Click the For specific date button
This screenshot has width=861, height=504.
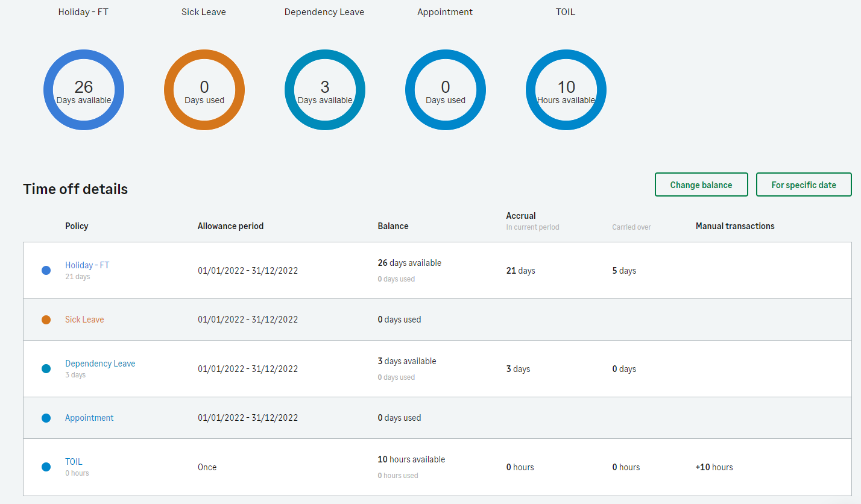(804, 184)
